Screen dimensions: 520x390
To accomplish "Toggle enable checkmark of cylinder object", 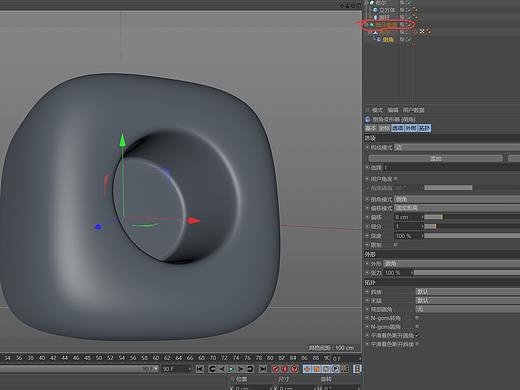I will pos(408,17).
